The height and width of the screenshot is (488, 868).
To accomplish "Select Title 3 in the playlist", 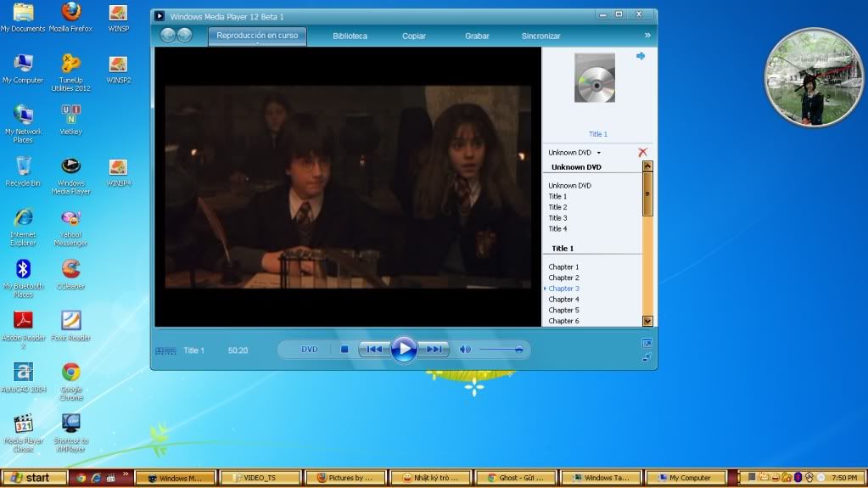I will point(557,217).
